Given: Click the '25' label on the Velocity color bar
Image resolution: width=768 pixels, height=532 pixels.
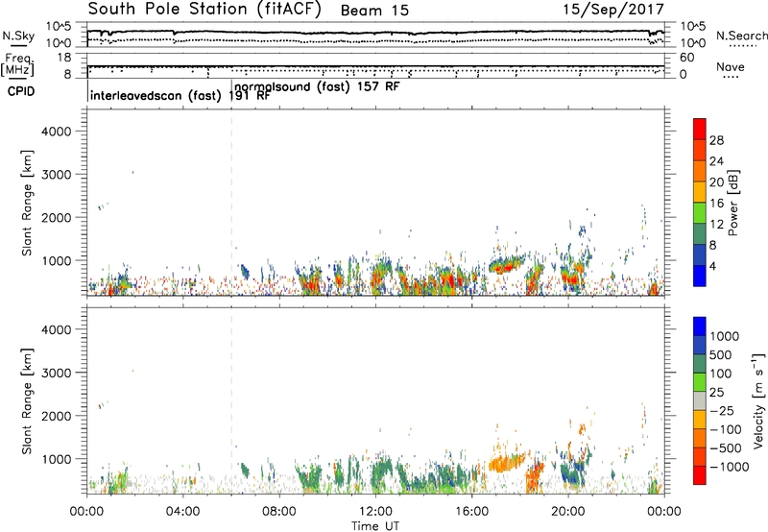Looking at the screenshot, I should [x=716, y=393].
